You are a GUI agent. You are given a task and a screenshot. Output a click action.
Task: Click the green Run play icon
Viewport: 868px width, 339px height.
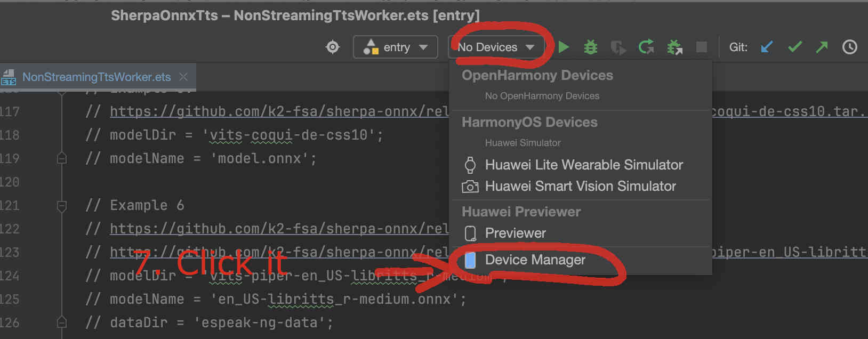564,47
